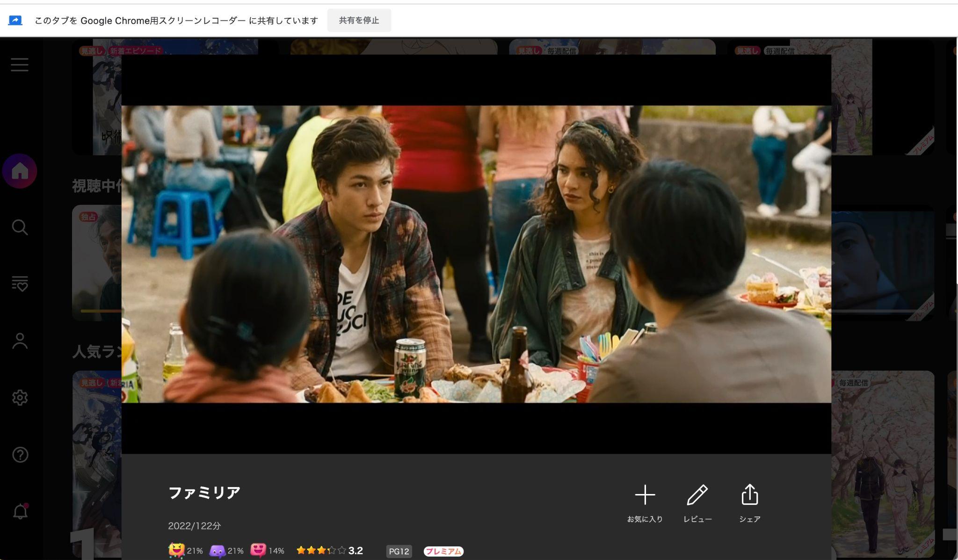958x560 pixels.
Task: Open the rank 1 anime thumbnail at bottom left
Action: 97,464
